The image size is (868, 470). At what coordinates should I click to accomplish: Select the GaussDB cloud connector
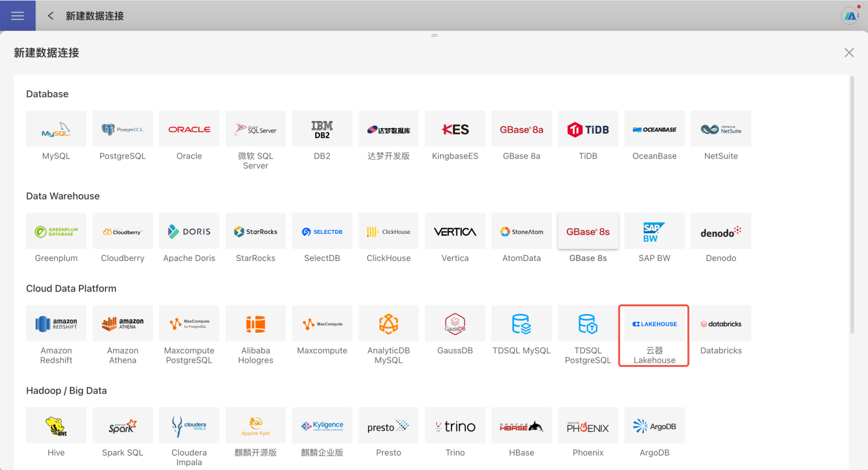coord(455,324)
